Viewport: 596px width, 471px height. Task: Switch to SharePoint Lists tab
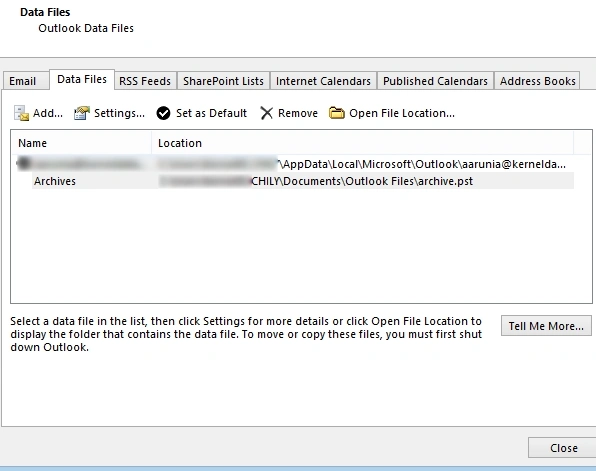pyautogui.click(x=223, y=81)
